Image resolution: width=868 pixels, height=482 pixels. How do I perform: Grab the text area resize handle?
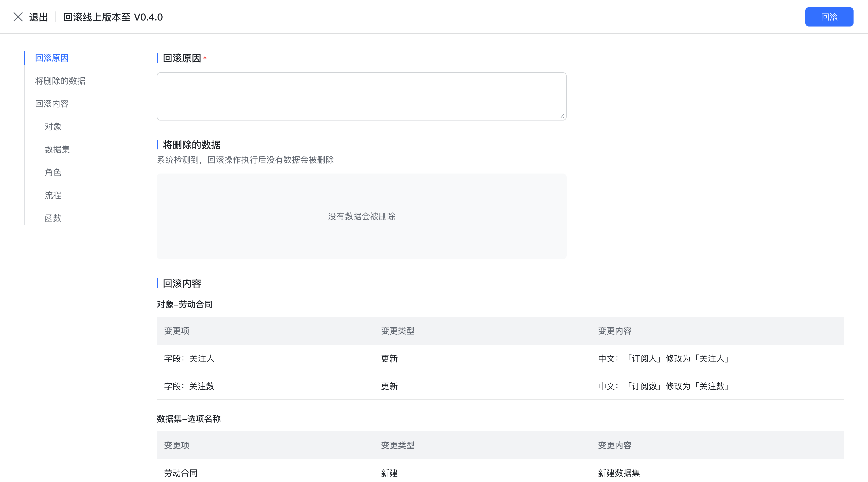pyautogui.click(x=562, y=116)
